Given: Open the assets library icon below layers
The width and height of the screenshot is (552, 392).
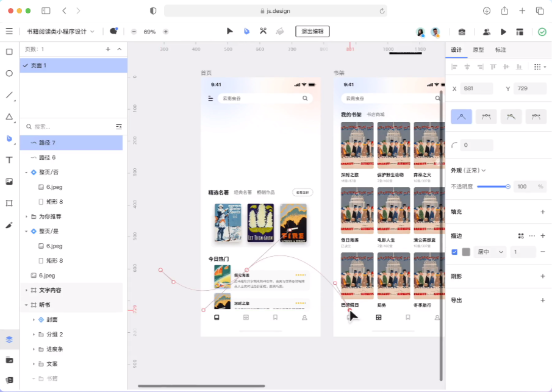Looking at the screenshot, I should pyautogui.click(x=10, y=360).
